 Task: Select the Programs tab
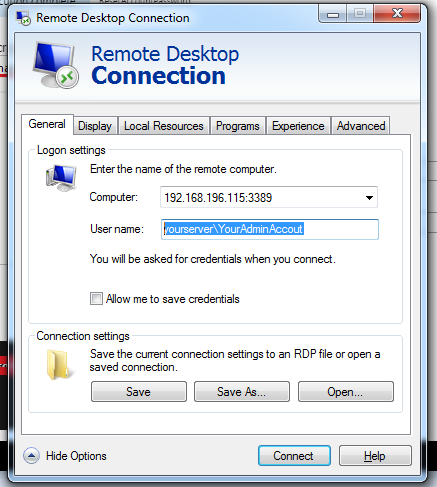(x=238, y=126)
